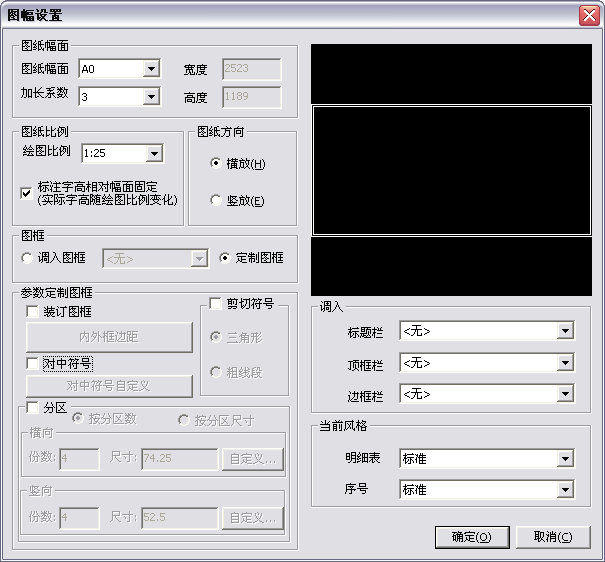Click the 内外框边距 button
Screen dimensions: 605x562
pos(109,337)
